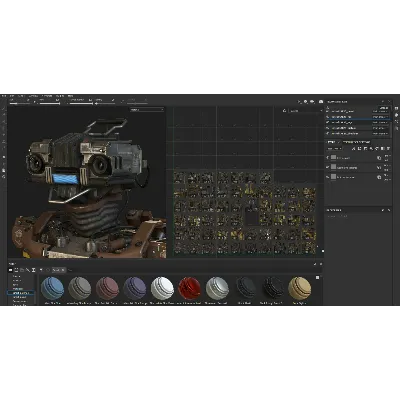Open the blend mode dropdown on the top layer
The image size is (400, 400).
point(388,156)
